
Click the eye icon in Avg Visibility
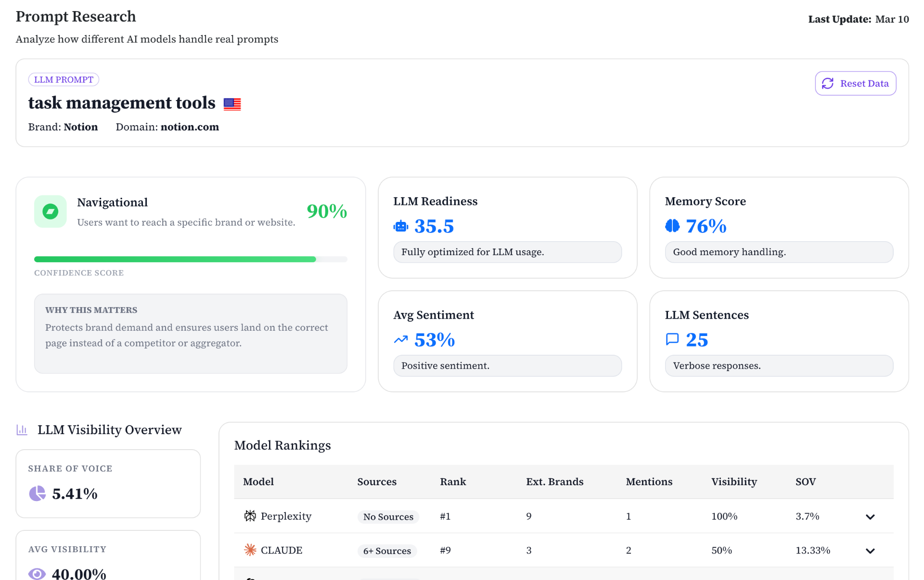[37, 574]
